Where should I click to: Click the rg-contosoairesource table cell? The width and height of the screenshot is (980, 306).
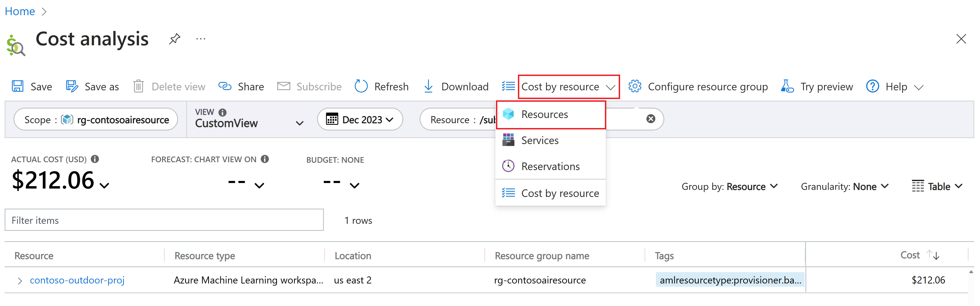click(x=540, y=280)
